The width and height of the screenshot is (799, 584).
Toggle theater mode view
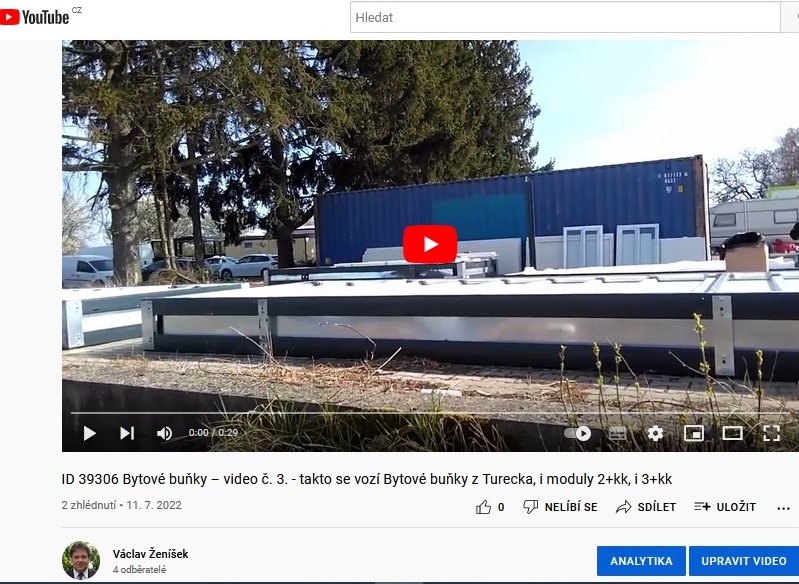(732, 434)
